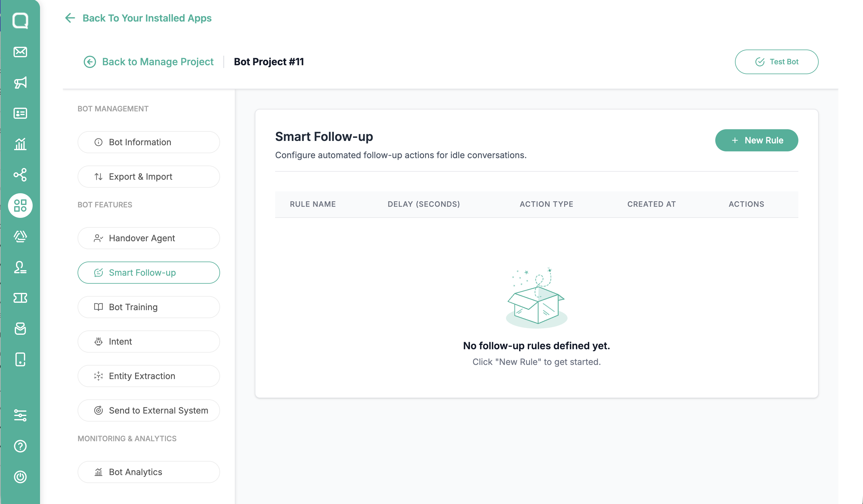Open the ticket icon in sidebar
The height and width of the screenshot is (504, 863).
[20, 298]
